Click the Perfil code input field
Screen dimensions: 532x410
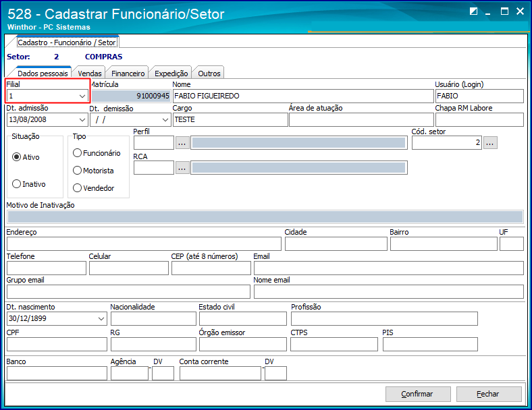[154, 143]
